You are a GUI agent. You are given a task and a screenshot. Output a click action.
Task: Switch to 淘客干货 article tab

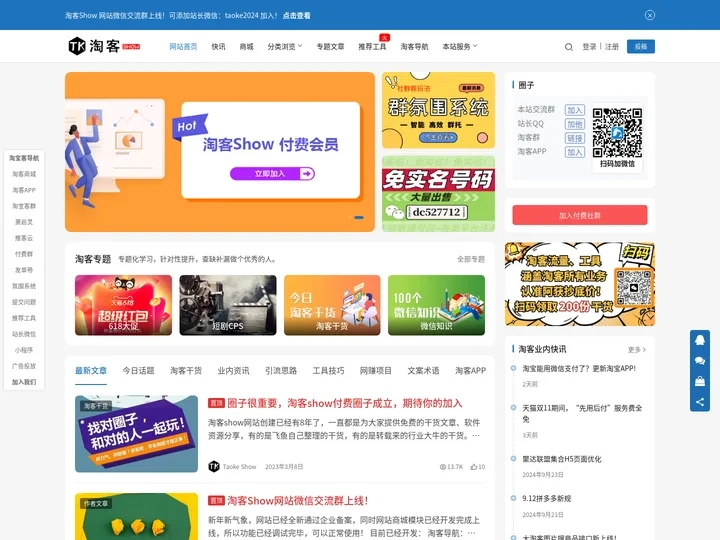(x=186, y=371)
